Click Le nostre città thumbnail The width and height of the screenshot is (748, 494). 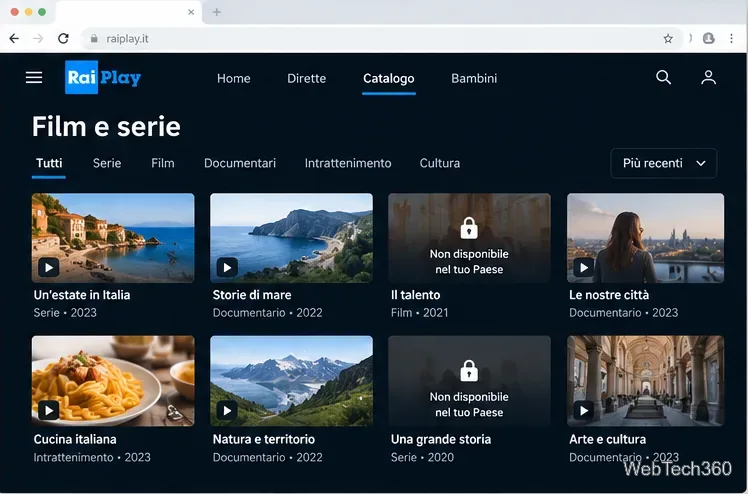645,237
